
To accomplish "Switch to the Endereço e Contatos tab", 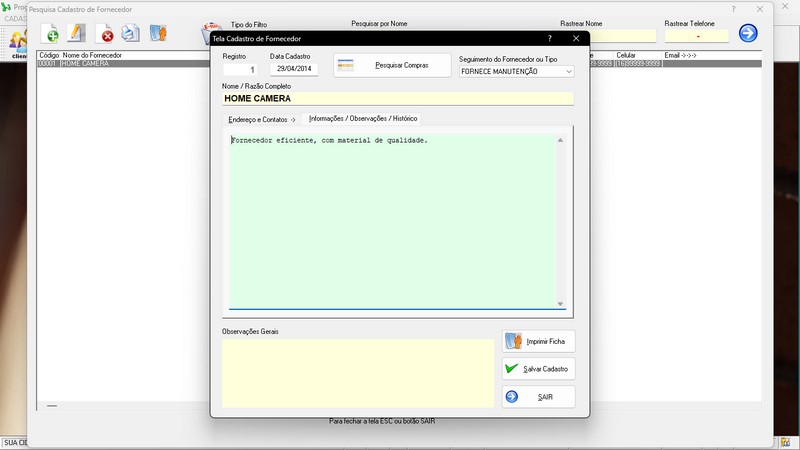I will pyautogui.click(x=262, y=119).
